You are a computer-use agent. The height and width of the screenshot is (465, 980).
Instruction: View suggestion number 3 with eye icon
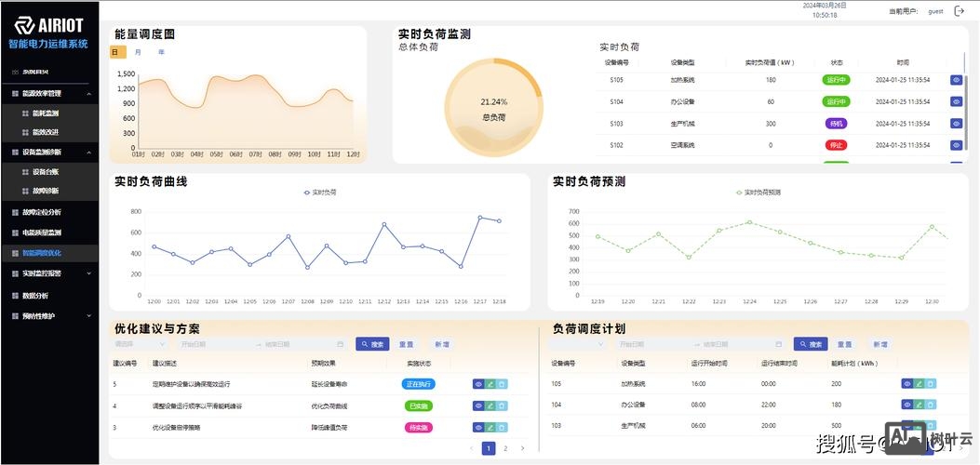(478, 428)
